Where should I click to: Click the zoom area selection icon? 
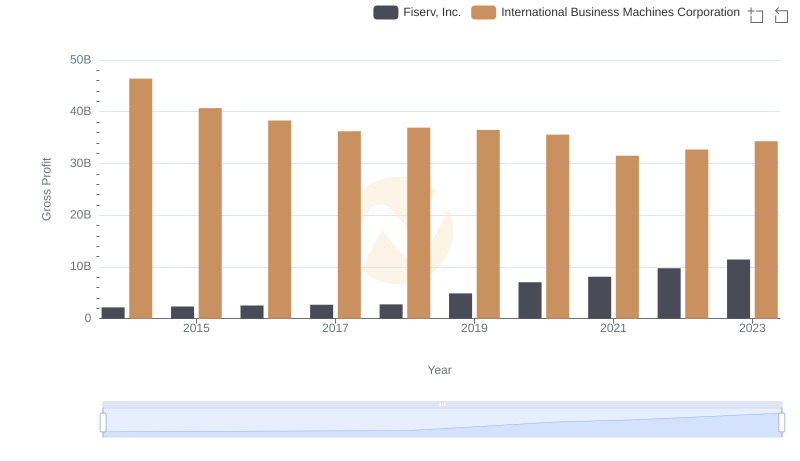click(756, 15)
